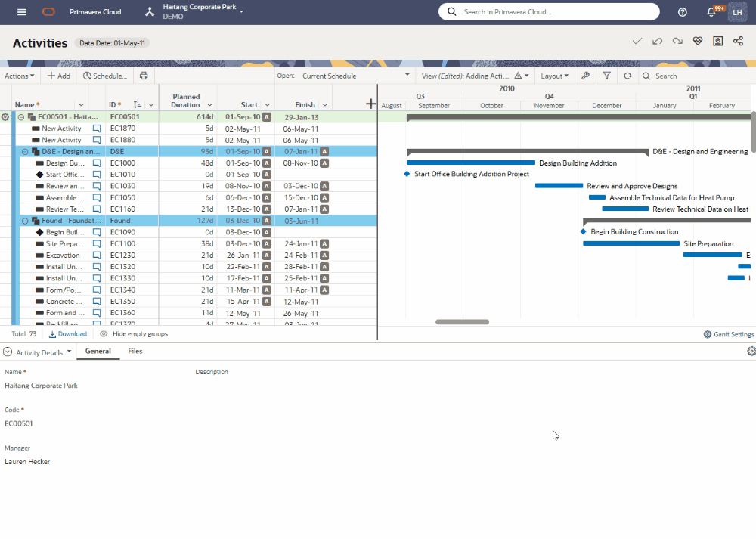Click the Search in Primavera Cloud field
This screenshot has width=756, height=539.
click(x=549, y=11)
